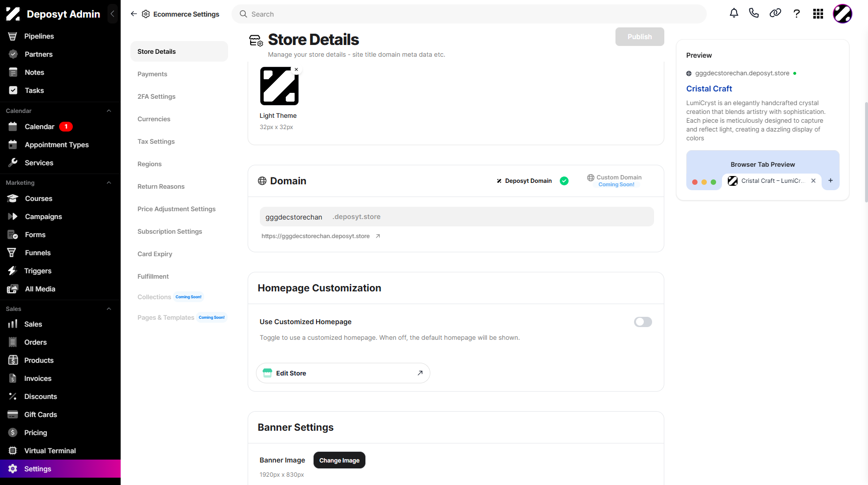Open Fulfillment settings tab
868x485 pixels.
[x=153, y=276]
